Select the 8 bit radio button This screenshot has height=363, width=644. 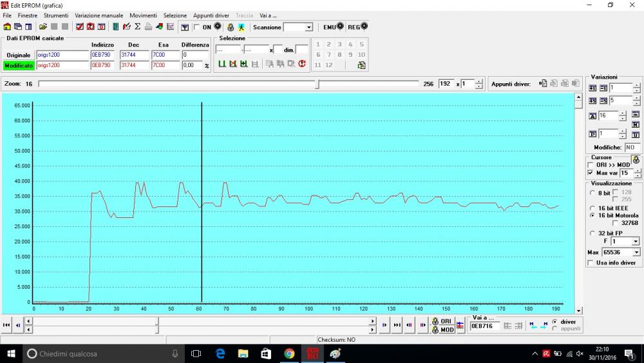pos(592,193)
